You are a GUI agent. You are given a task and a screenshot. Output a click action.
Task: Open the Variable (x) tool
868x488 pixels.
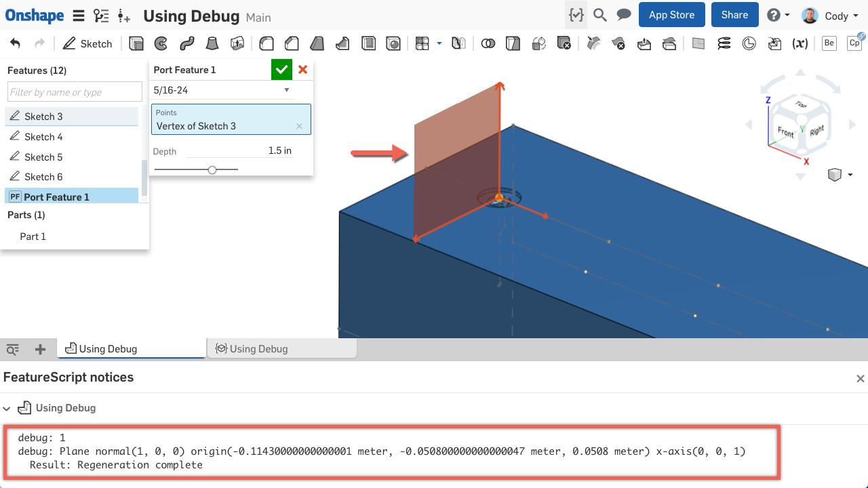tap(800, 44)
